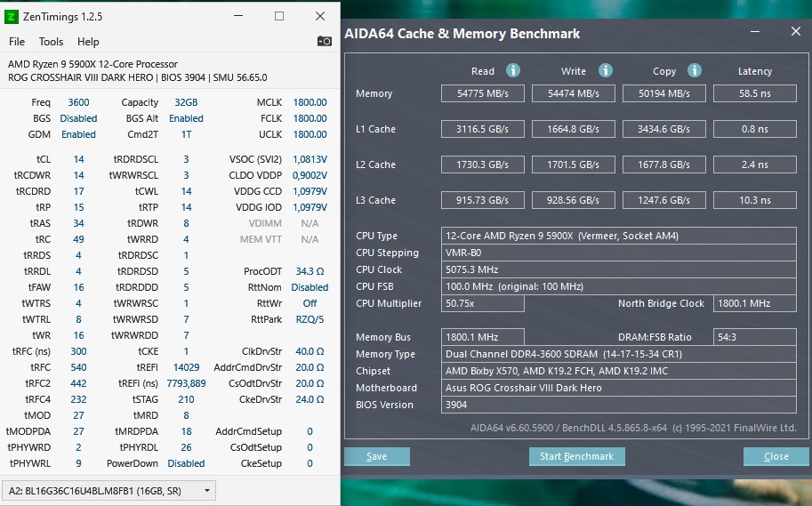
Task: Click tRFC (ns) value 300
Action: tap(79, 351)
